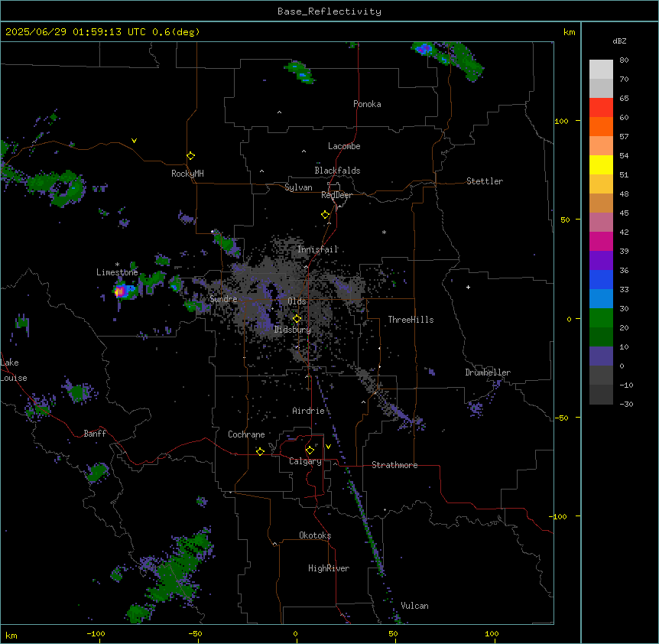Click the km unit label at bottom left
Screen dimensions: 659x644
11,636
